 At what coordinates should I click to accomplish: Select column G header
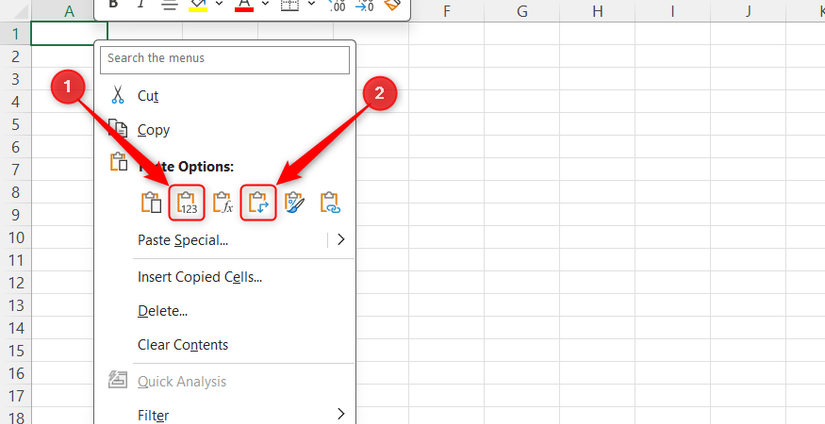point(522,11)
